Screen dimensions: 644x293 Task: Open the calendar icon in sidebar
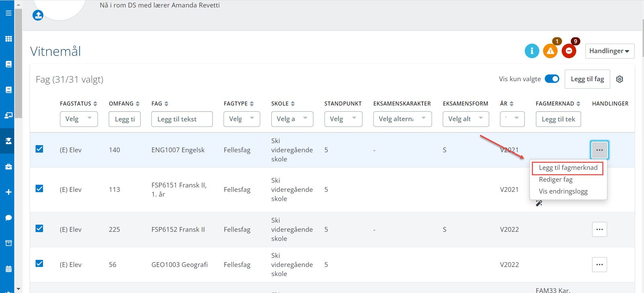(x=8, y=269)
